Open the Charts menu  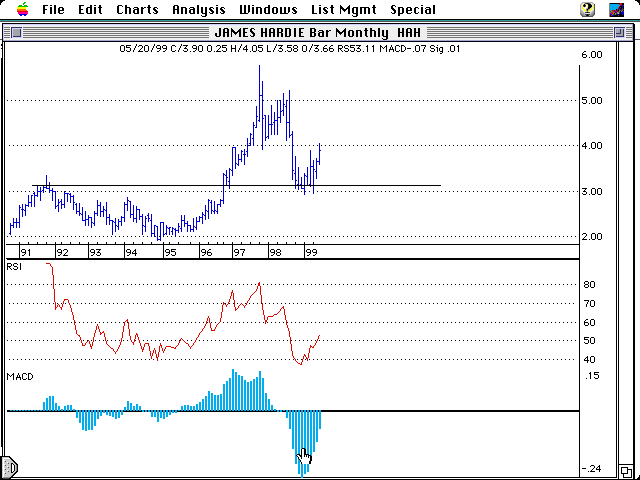pyautogui.click(x=137, y=9)
